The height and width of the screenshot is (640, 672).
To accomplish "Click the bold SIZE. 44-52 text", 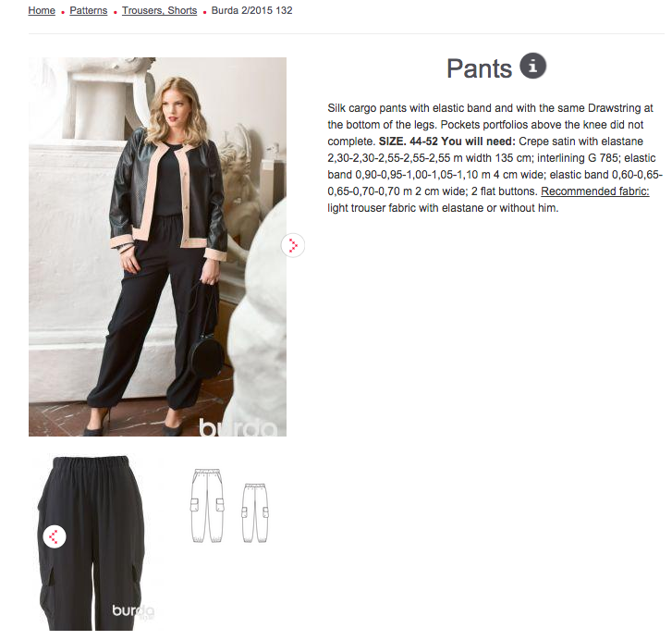I will 409,142.
